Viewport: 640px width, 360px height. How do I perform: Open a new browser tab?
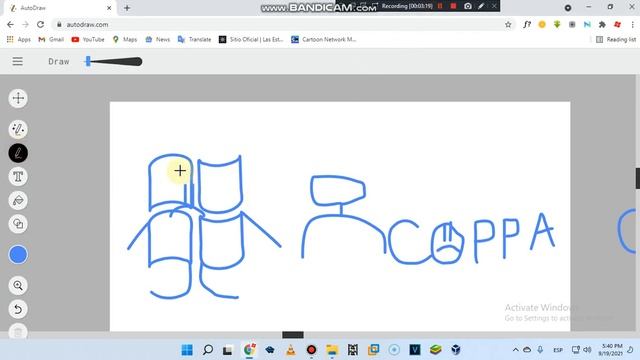click(x=127, y=8)
